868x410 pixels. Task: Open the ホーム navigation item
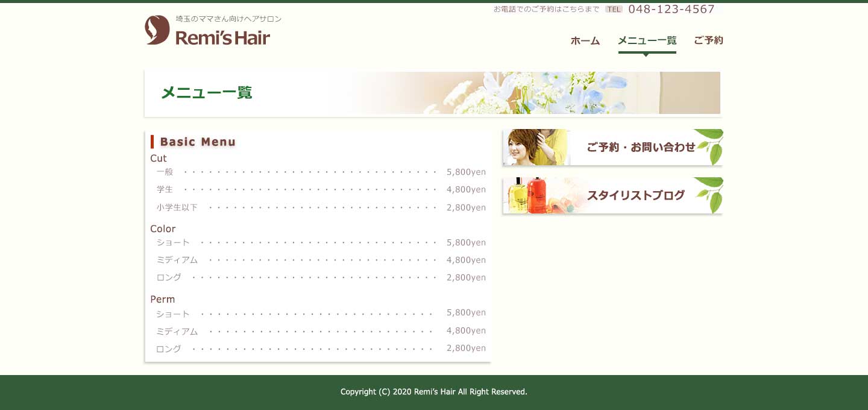pos(585,40)
